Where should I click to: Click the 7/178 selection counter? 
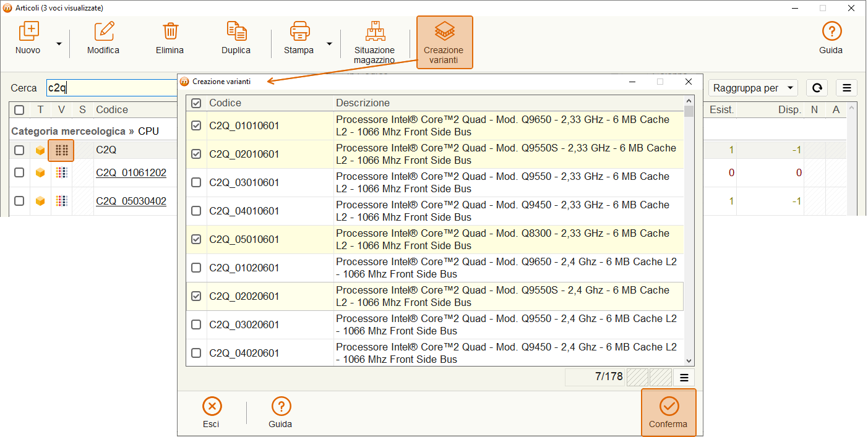pos(595,377)
